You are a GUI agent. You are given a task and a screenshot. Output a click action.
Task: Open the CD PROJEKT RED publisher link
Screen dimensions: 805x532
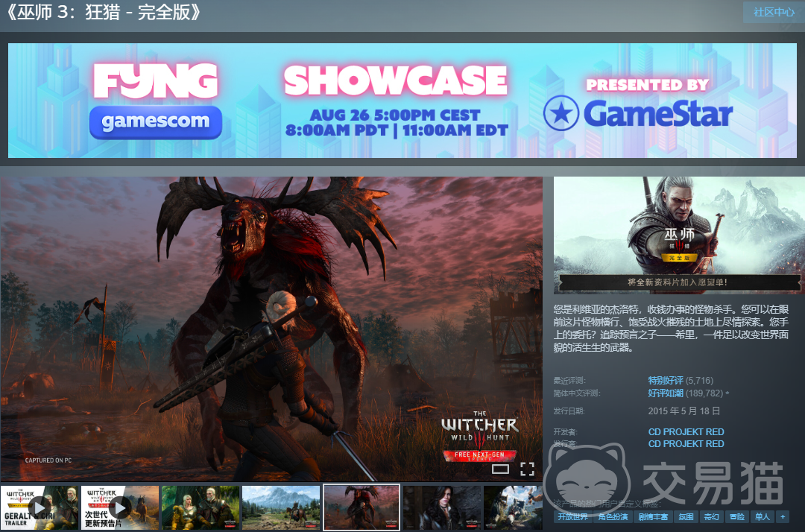click(686, 444)
